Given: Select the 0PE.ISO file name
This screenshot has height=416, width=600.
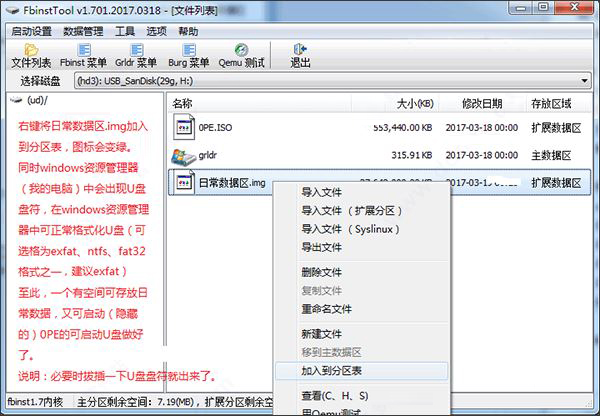Looking at the screenshot, I should pyautogui.click(x=215, y=127).
